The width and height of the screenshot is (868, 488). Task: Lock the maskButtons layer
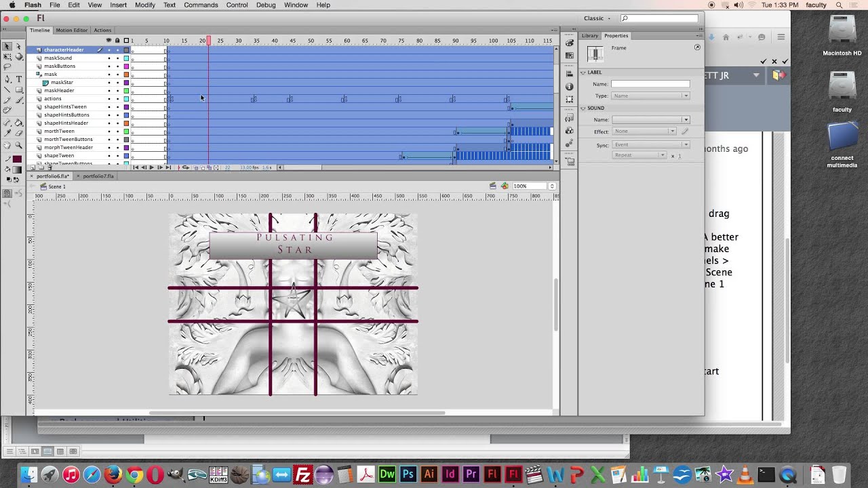[x=117, y=66]
